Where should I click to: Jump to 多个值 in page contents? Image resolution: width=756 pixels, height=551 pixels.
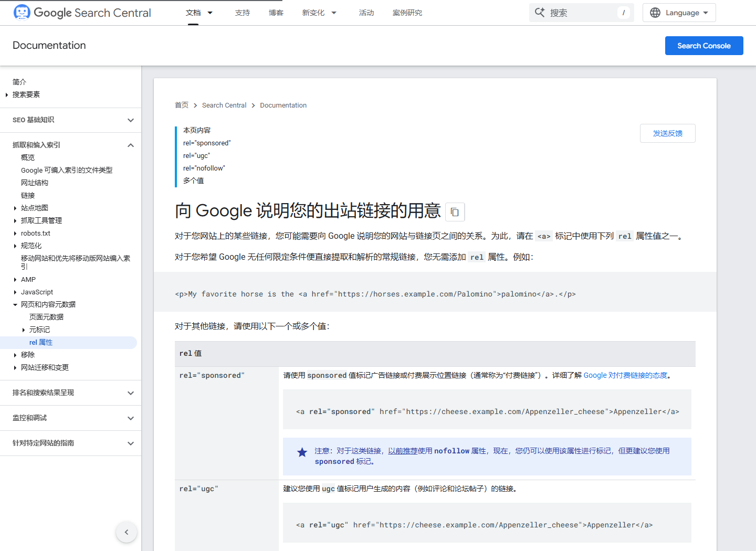click(x=194, y=181)
